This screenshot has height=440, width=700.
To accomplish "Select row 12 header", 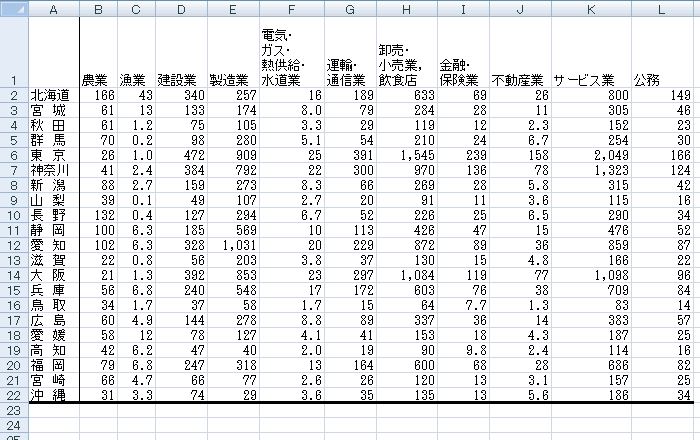I will pyautogui.click(x=14, y=245).
